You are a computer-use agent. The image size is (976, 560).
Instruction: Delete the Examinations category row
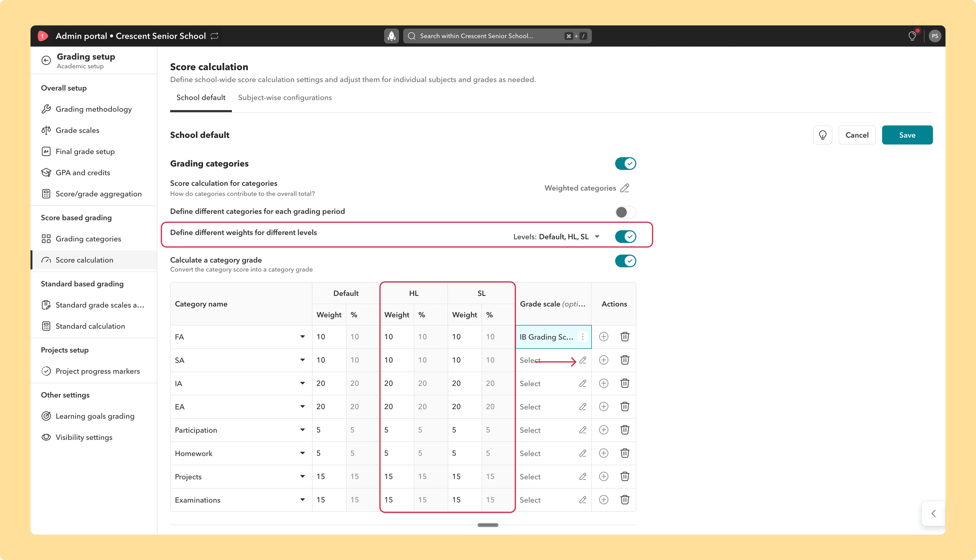click(625, 500)
